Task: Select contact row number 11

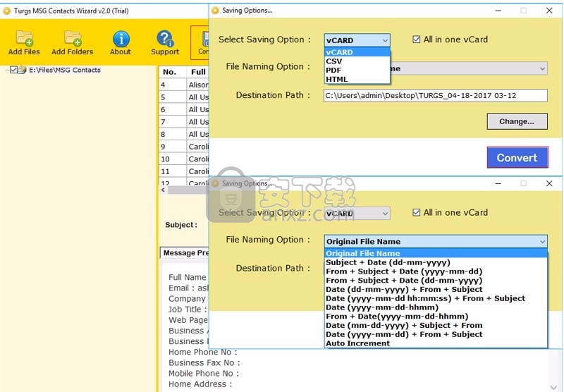Action: click(184, 171)
